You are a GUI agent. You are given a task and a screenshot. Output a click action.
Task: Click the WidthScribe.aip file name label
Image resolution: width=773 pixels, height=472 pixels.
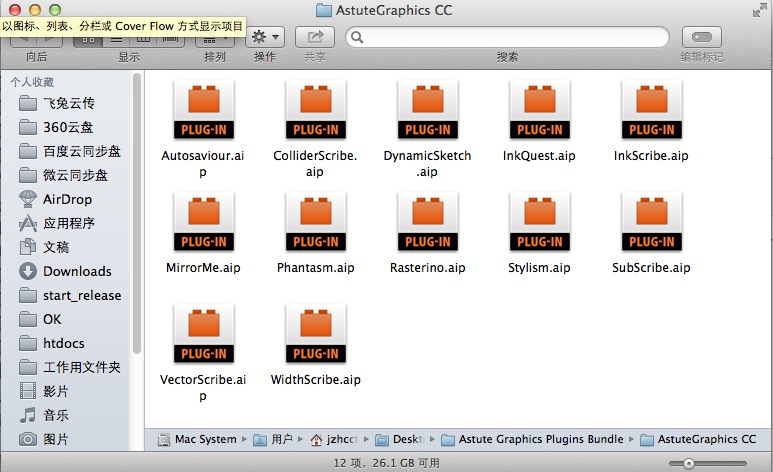pos(316,380)
